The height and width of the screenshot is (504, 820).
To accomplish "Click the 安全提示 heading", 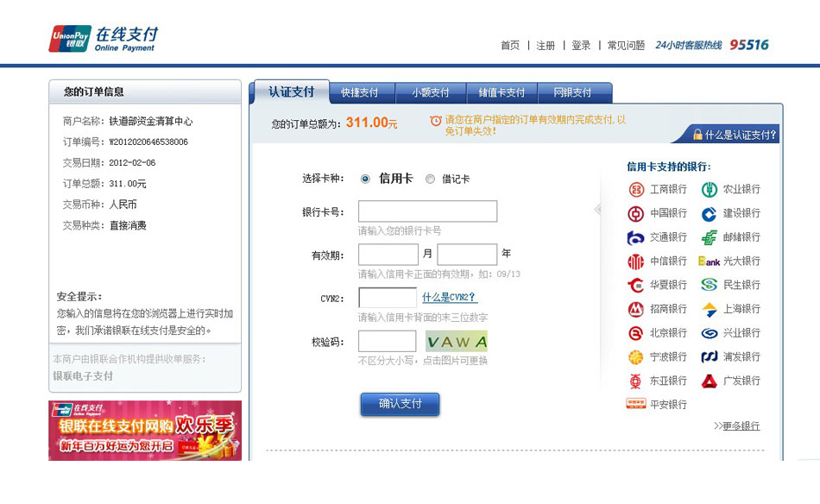I will [x=79, y=296].
